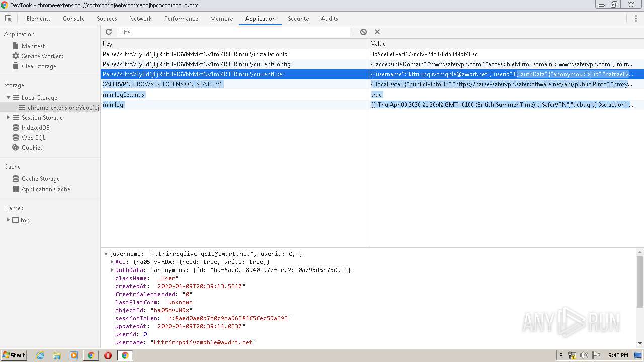Click installationId value 3d9ce0e0-ad17...
The height and width of the screenshot is (362, 644).
pyautogui.click(x=424, y=54)
